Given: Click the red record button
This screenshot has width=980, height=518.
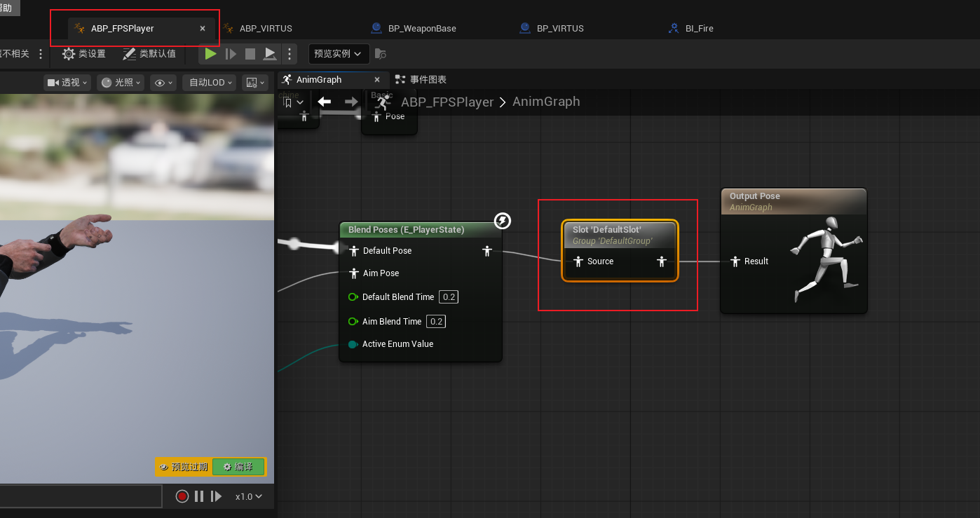Looking at the screenshot, I should 182,496.
